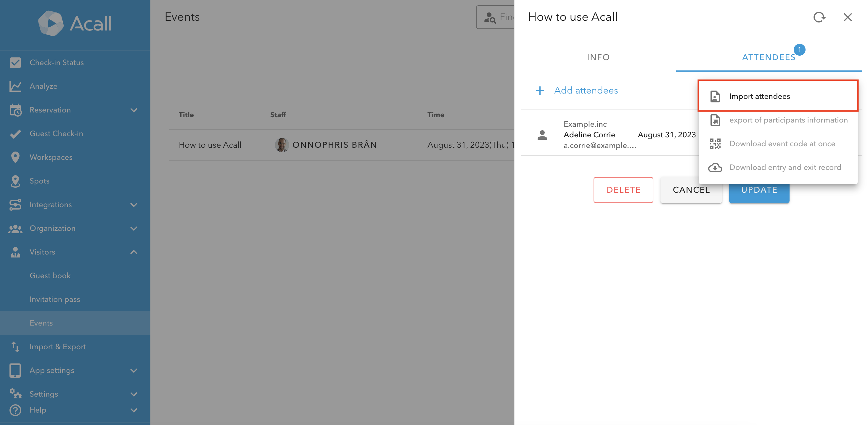Click the refresh icon in the event panel

click(x=819, y=17)
